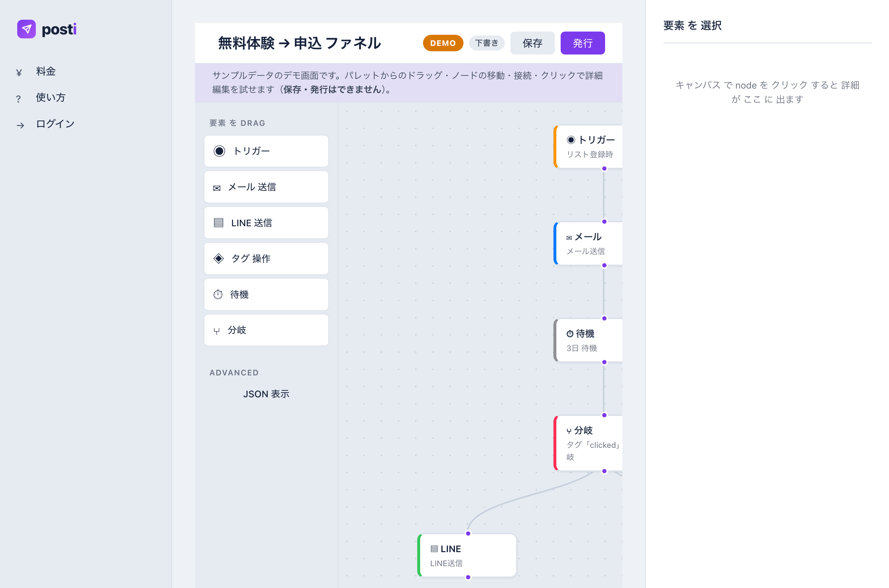
Task: Go to ログイン in the sidebar
Action: coord(55,124)
